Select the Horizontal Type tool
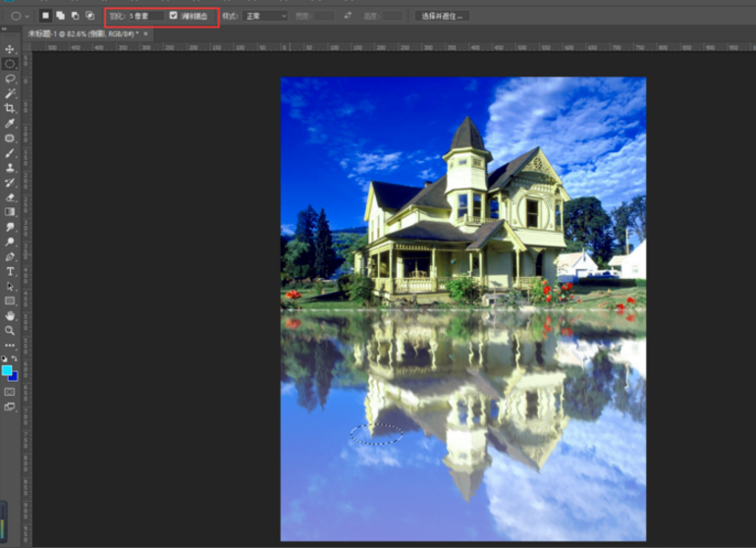This screenshot has height=548, width=756. point(10,271)
